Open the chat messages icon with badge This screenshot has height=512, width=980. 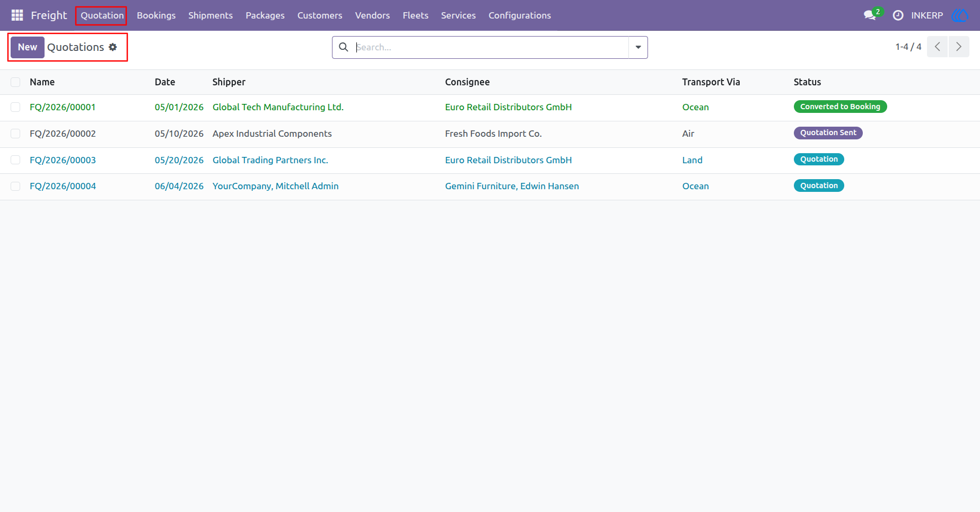pos(870,15)
